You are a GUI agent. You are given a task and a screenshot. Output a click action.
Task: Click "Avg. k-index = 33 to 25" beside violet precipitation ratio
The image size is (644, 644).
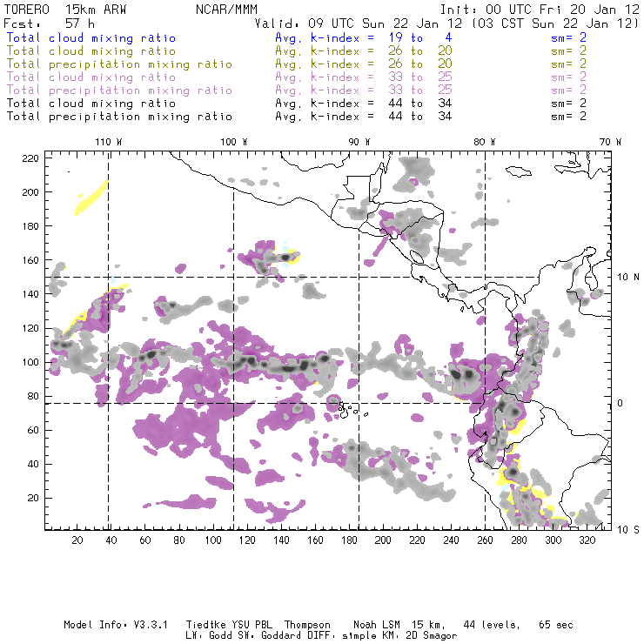point(364,91)
